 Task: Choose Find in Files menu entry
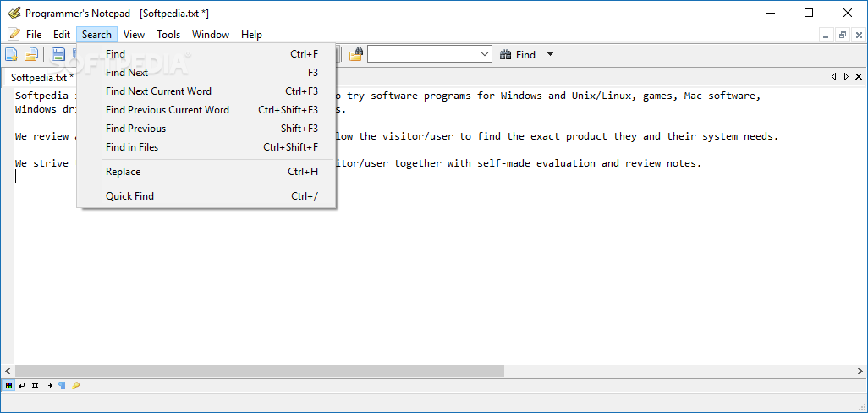206,147
